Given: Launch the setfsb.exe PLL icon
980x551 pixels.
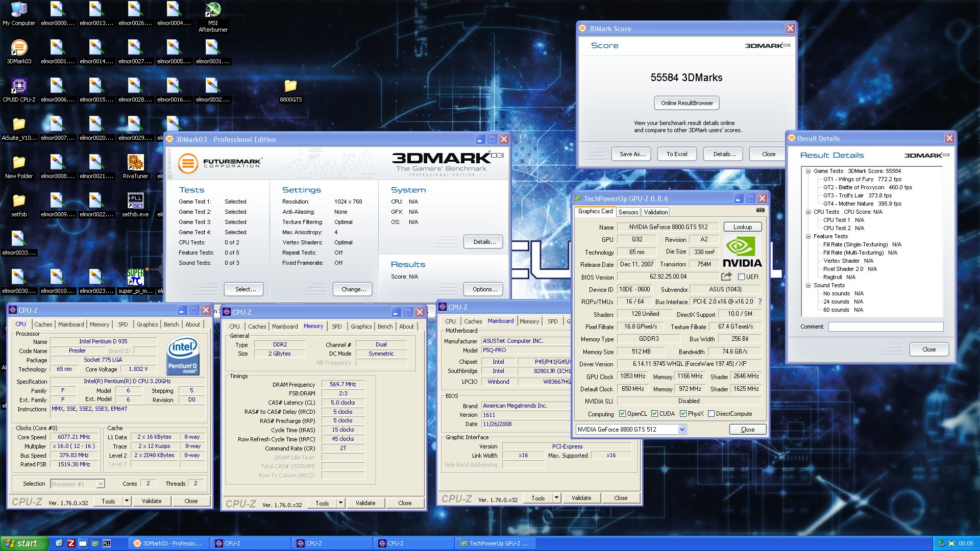Looking at the screenshot, I should click(x=135, y=205).
